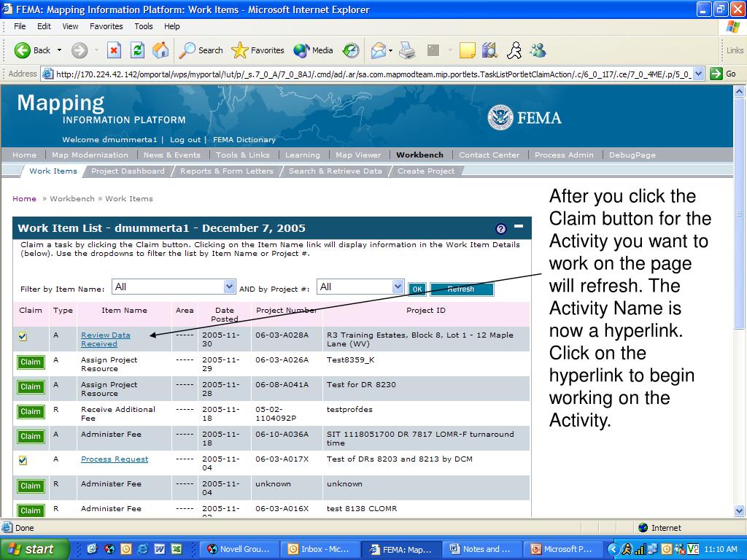Open the Favorites star in toolbar
The width and height of the screenshot is (747, 560).
(258, 50)
